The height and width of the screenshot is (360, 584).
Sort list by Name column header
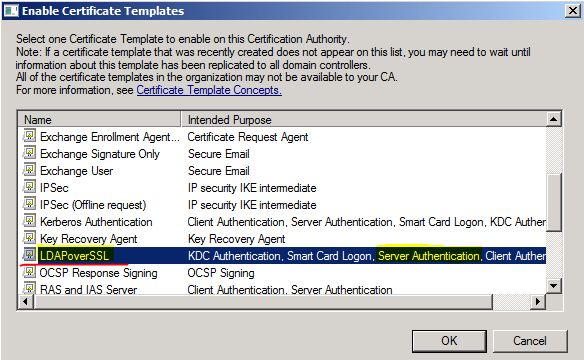click(x=99, y=120)
